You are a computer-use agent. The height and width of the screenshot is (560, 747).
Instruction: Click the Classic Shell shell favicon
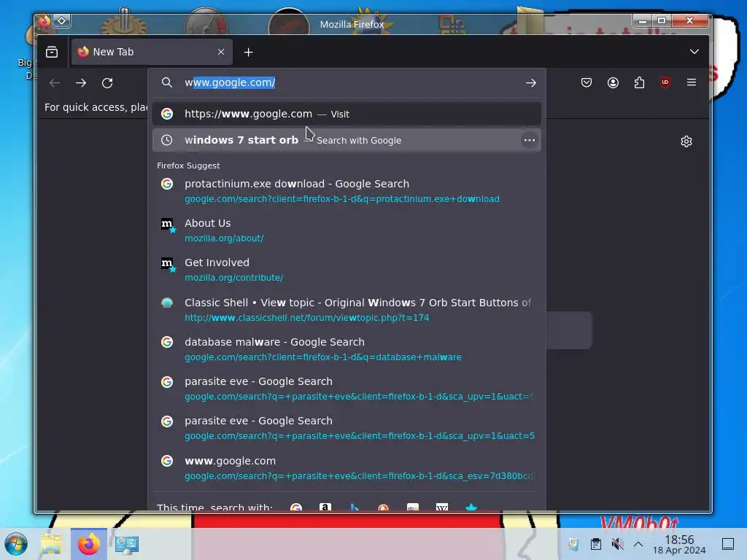[167, 303]
